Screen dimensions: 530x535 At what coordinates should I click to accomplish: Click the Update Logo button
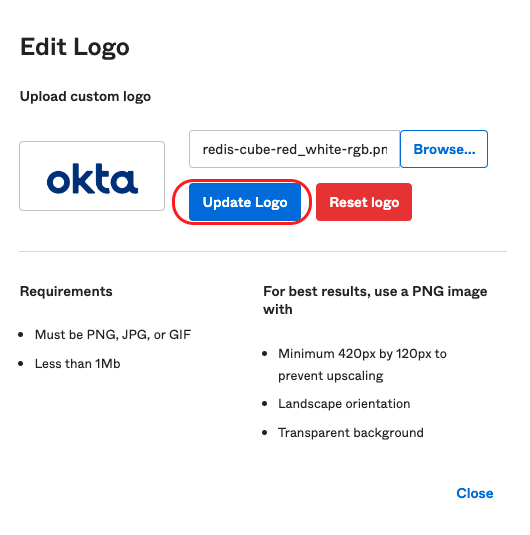coord(245,202)
